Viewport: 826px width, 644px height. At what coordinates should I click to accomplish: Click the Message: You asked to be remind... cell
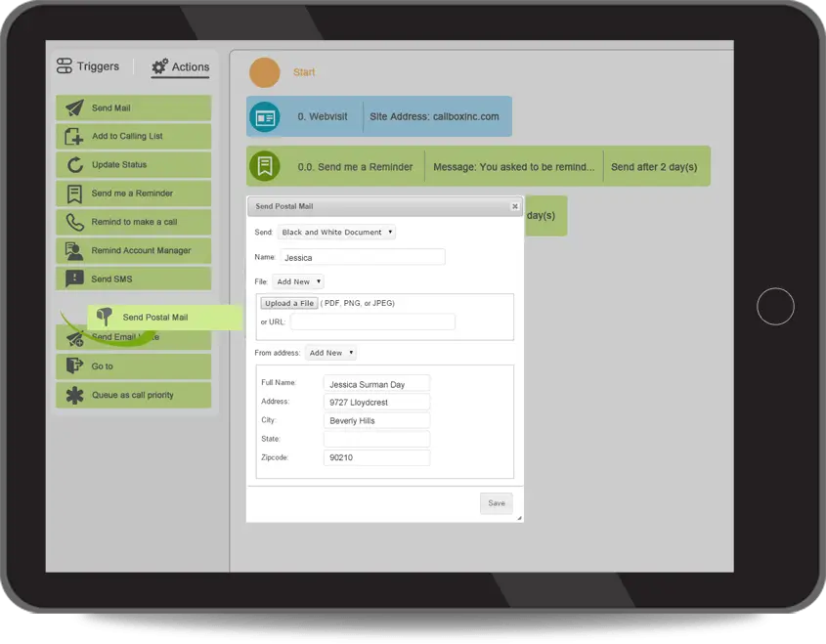coord(513,167)
